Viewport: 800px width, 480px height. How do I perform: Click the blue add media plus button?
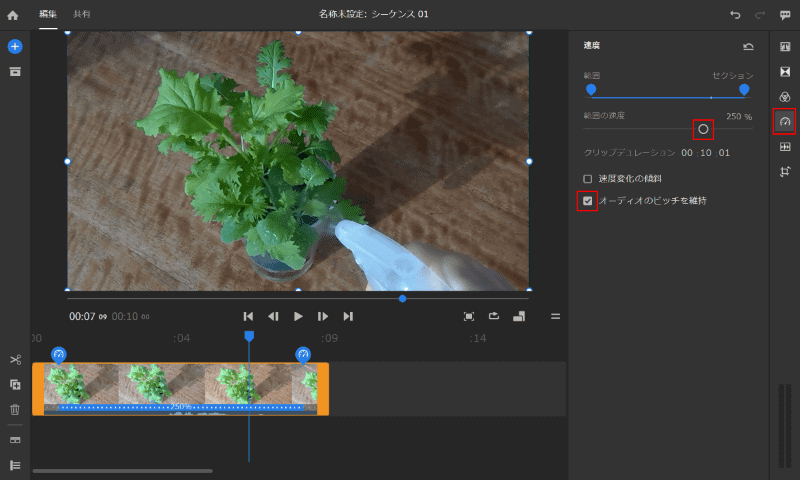tap(15, 47)
